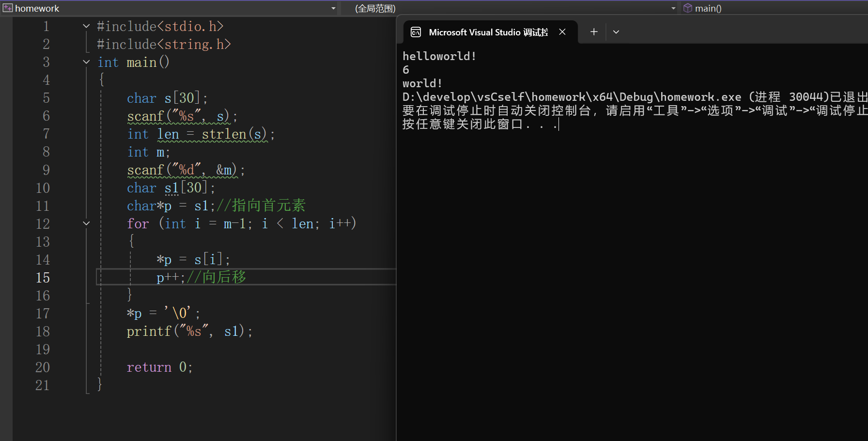Open the homework project dropdown arrow

[x=333, y=8]
